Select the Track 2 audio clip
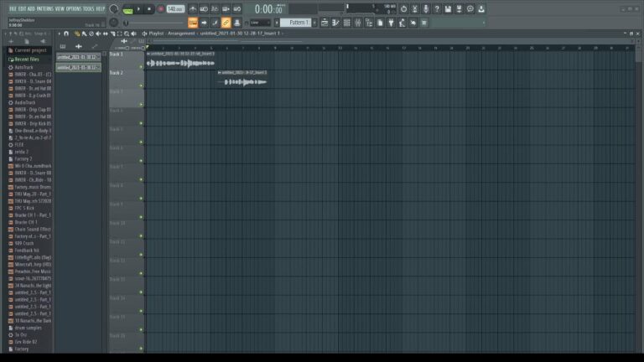Image resolution: width=644 pixels, height=362 pixels. point(242,80)
